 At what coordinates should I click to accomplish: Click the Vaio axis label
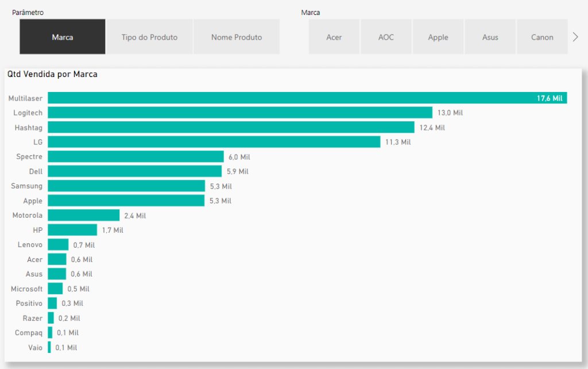[x=35, y=348]
